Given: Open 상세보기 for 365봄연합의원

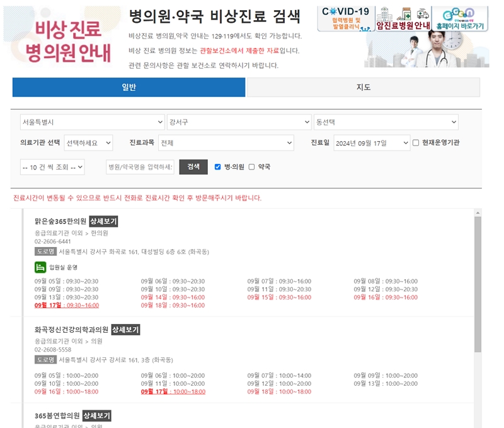Looking at the screenshot, I should point(97,416).
